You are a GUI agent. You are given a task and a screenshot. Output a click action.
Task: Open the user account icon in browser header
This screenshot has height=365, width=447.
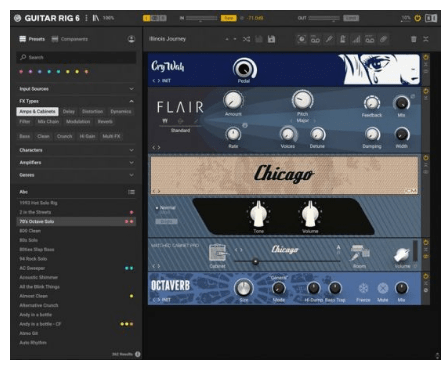131,39
